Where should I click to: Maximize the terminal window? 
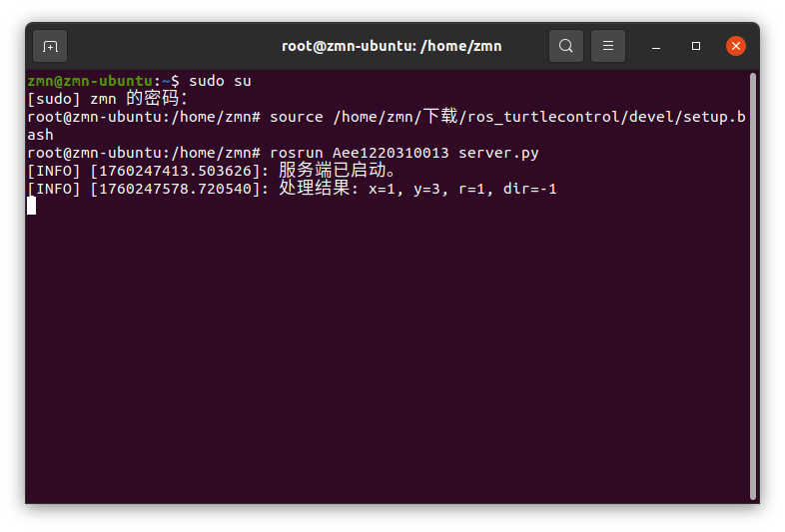coord(696,46)
